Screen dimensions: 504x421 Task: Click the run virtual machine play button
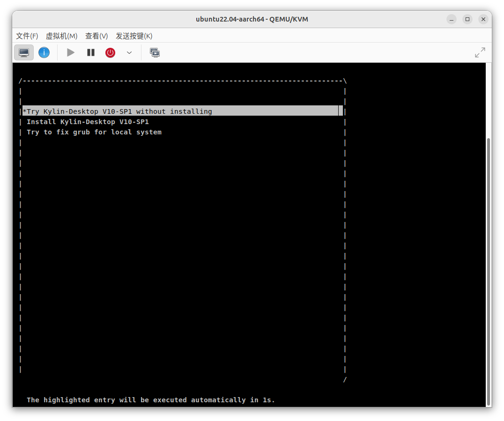pos(70,52)
